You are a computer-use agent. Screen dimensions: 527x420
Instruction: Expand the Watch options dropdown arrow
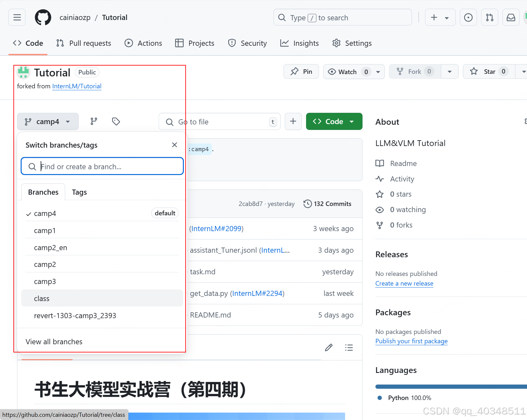(378, 72)
